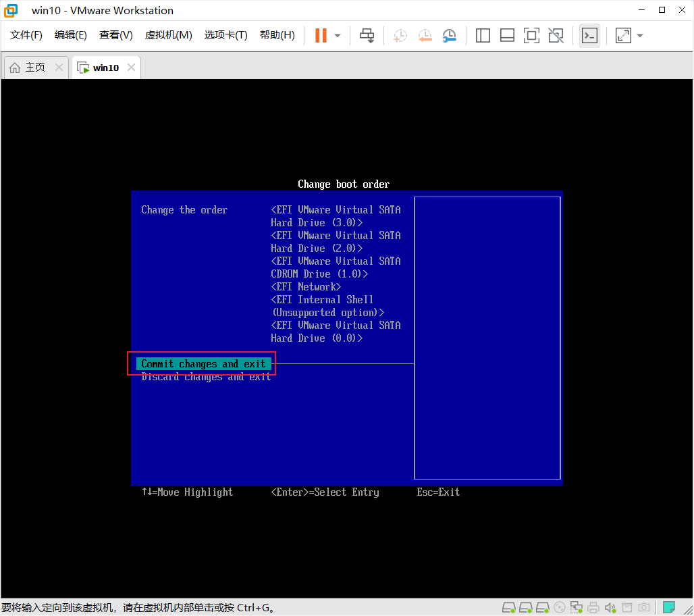Screen dimensions: 694x616
Task: Click the VMware Workstation logo icon
Action: pyautogui.click(x=11, y=10)
